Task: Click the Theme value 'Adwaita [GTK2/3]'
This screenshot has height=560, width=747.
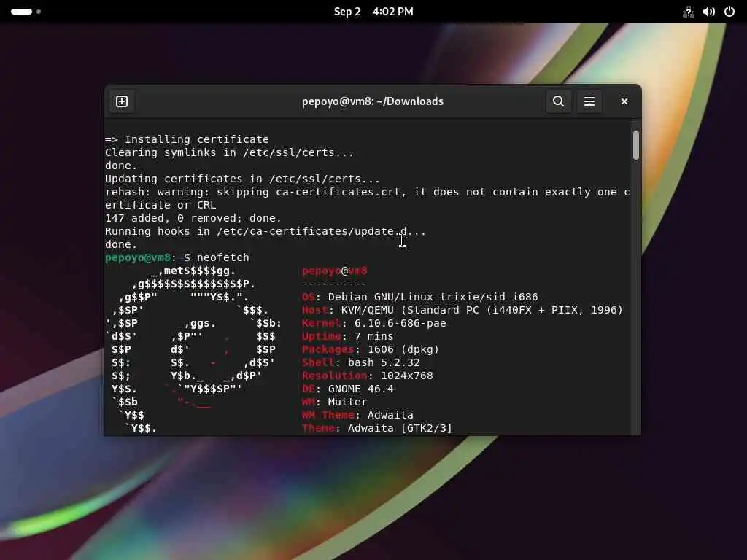Action: [x=400, y=428]
